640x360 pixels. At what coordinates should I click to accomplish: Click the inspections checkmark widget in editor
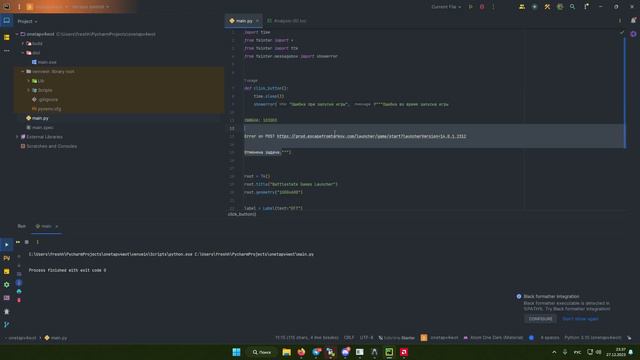(622, 33)
